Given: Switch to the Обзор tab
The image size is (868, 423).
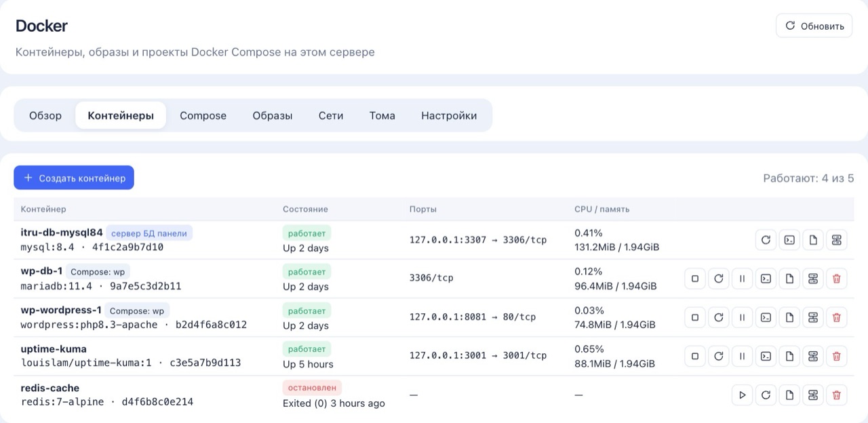Looking at the screenshot, I should tap(45, 115).
